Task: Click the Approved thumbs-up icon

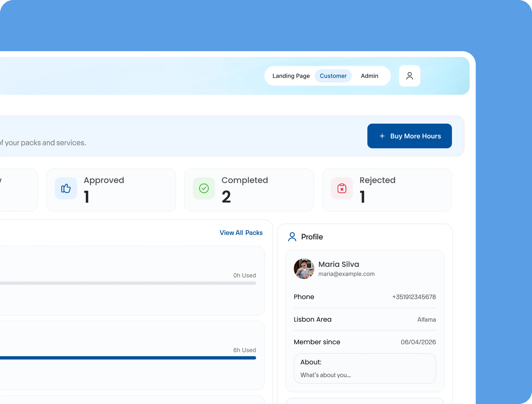Action: click(x=66, y=188)
